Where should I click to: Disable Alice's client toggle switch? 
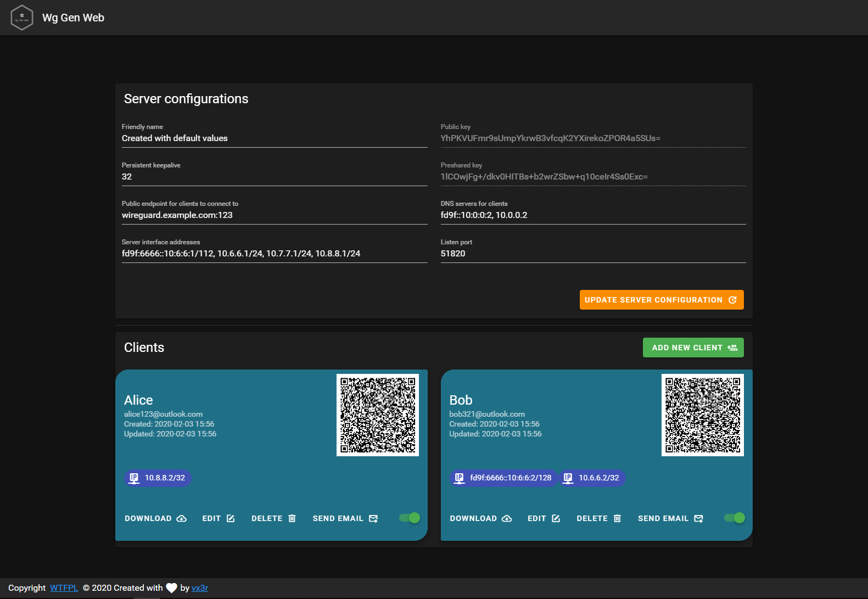pyautogui.click(x=410, y=518)
